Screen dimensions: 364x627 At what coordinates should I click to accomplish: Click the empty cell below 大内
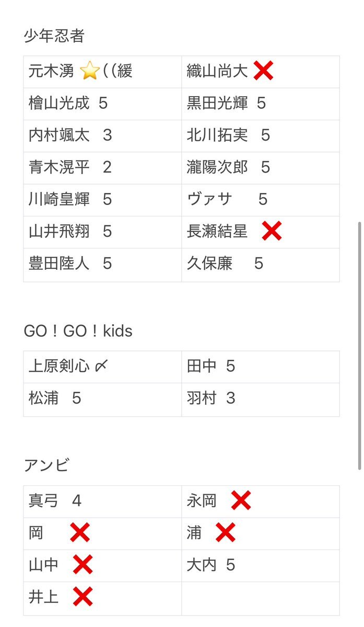tap(261, 599)
